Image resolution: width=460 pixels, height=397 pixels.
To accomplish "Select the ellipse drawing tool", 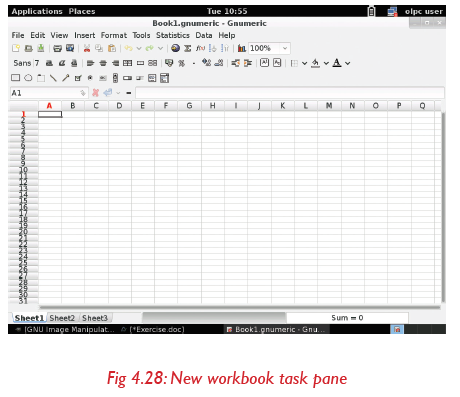I will point(28,78).
